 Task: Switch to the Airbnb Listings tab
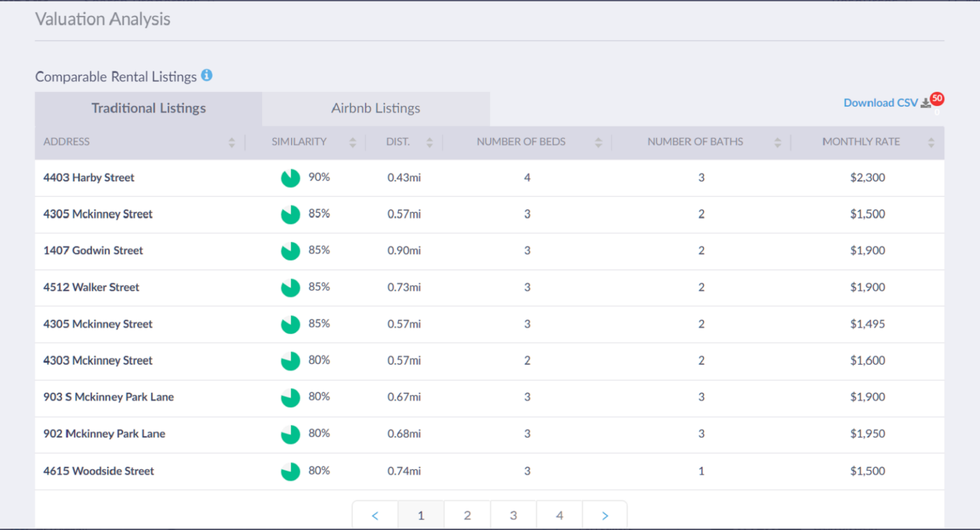tap(375, 108)
